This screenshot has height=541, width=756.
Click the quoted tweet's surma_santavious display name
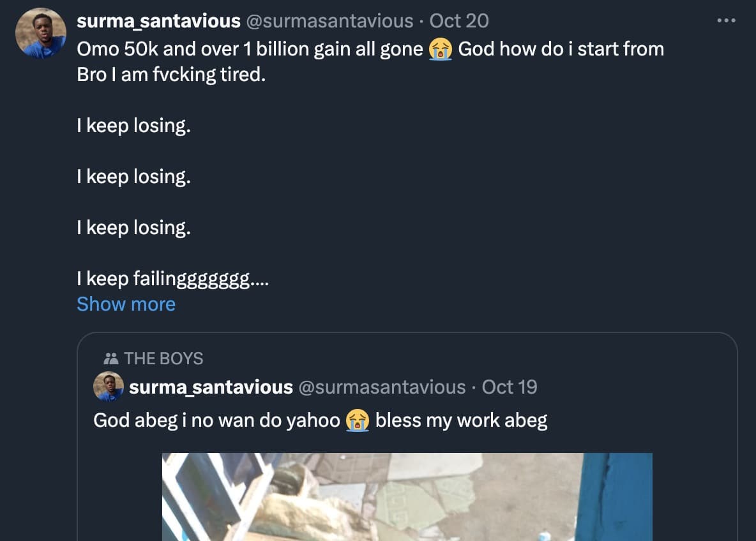pos(211,387)
